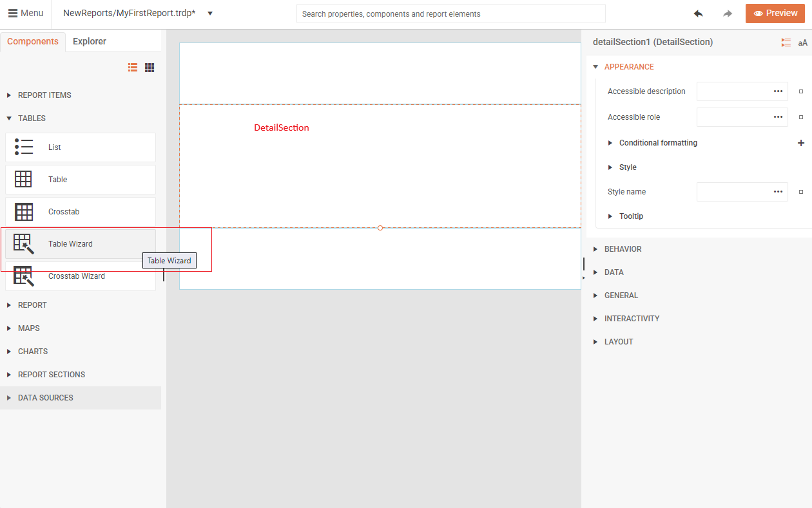Viewport: 812px width, 508px height.
Task: Select the Crosstab component icon
Action: [24, 212]
